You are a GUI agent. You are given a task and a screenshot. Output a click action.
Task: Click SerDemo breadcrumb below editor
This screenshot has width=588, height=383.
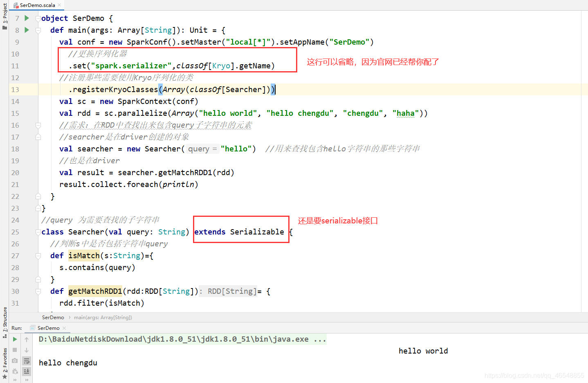pos(53,317)
